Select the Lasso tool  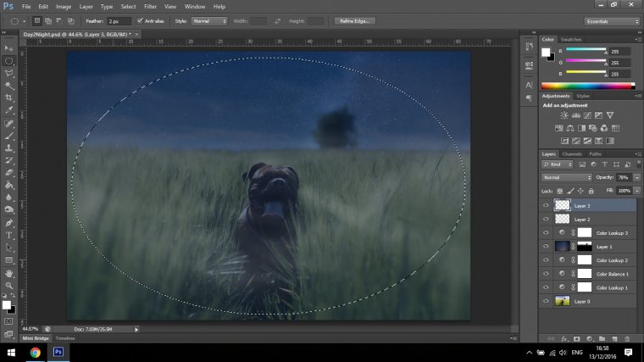pyautogui.click(x=8, y=73)
